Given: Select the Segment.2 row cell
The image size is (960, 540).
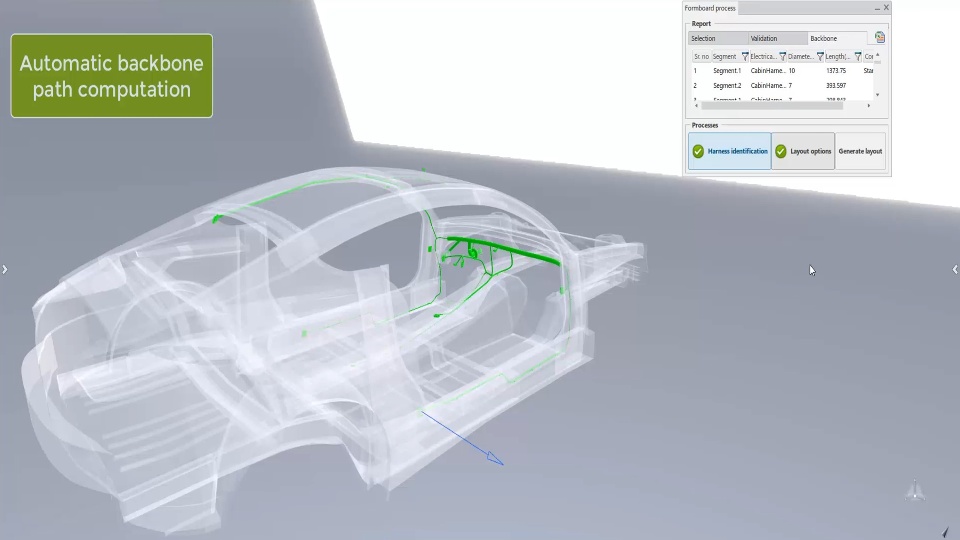Looking at the screenshot, I should (x=727, y=86).
